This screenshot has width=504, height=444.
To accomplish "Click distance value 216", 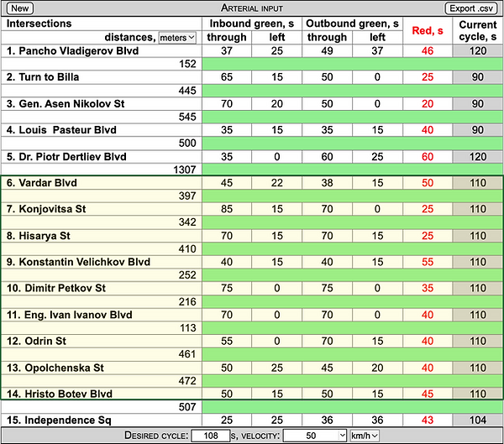I will pyautogui.click(x=187, y=301).
